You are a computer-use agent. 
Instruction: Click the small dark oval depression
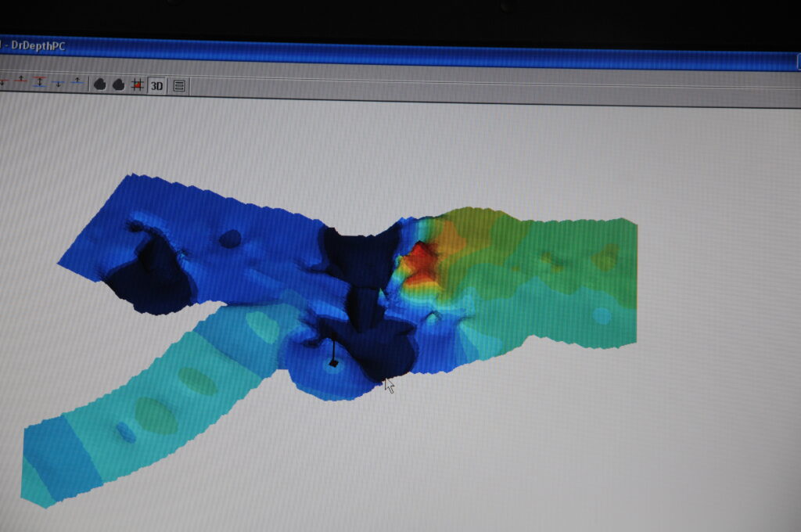click(231, 239)
